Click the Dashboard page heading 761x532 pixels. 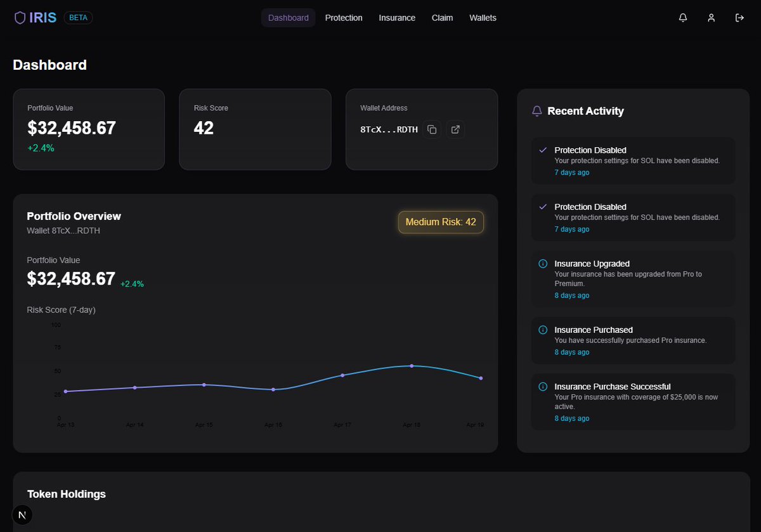[50, 65]
